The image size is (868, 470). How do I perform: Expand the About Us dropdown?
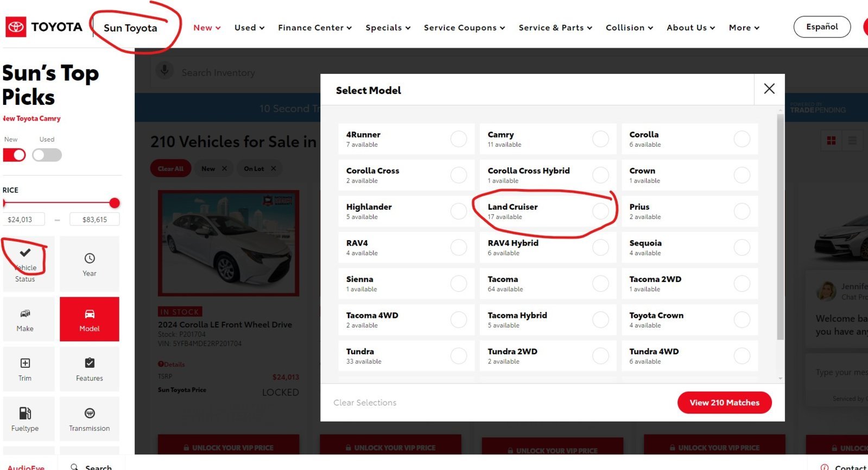coord(690,28)
